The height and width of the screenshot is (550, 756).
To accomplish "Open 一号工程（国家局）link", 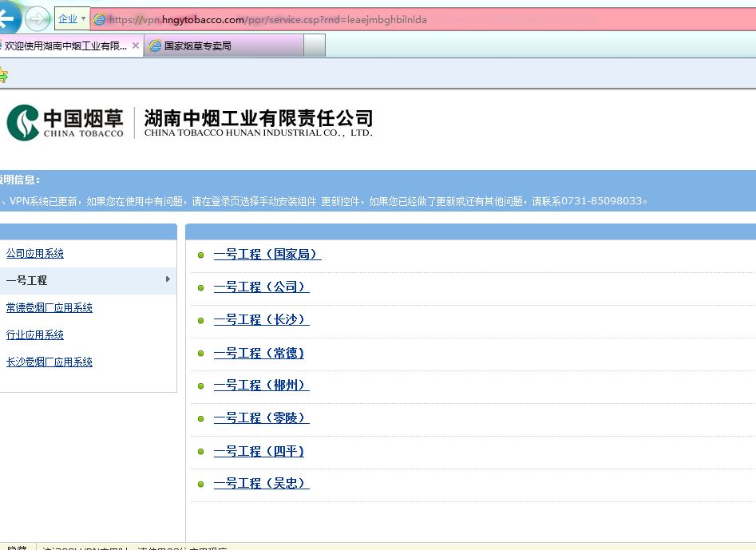I will 267,254.
